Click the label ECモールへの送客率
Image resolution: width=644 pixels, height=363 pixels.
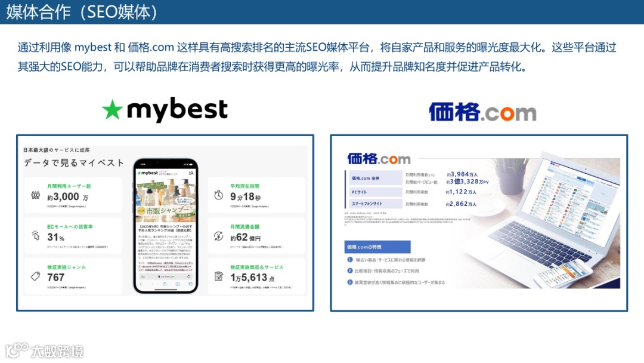(70, 227)
